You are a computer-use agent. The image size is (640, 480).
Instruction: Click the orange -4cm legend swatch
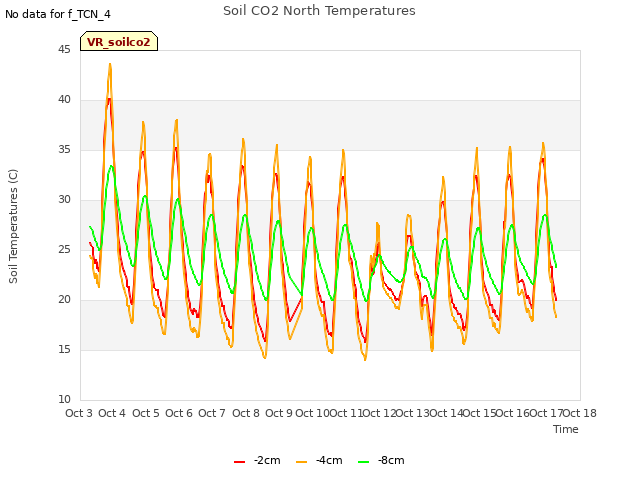pyautogui.click(x=302, y=462)
